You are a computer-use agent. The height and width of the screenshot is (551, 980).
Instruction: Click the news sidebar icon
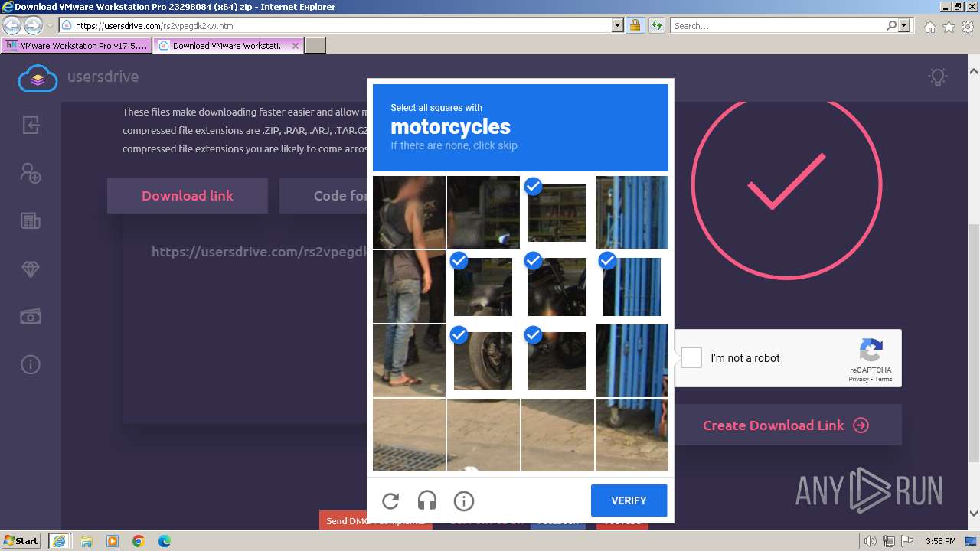[x=31, y=221]
